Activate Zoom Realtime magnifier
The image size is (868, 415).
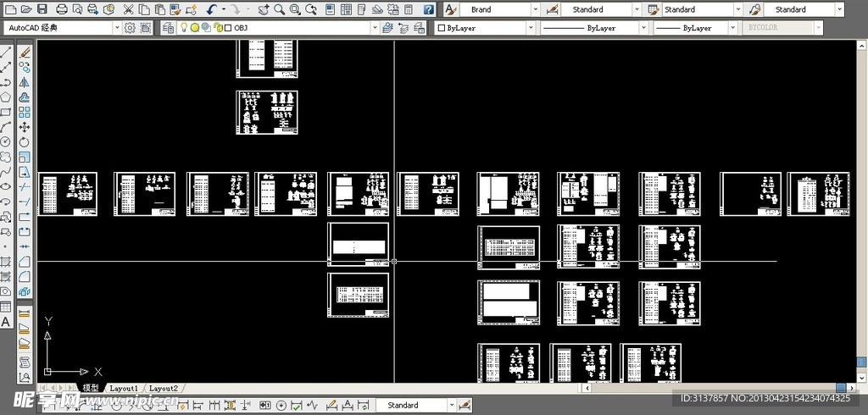[x=280, y=9]
